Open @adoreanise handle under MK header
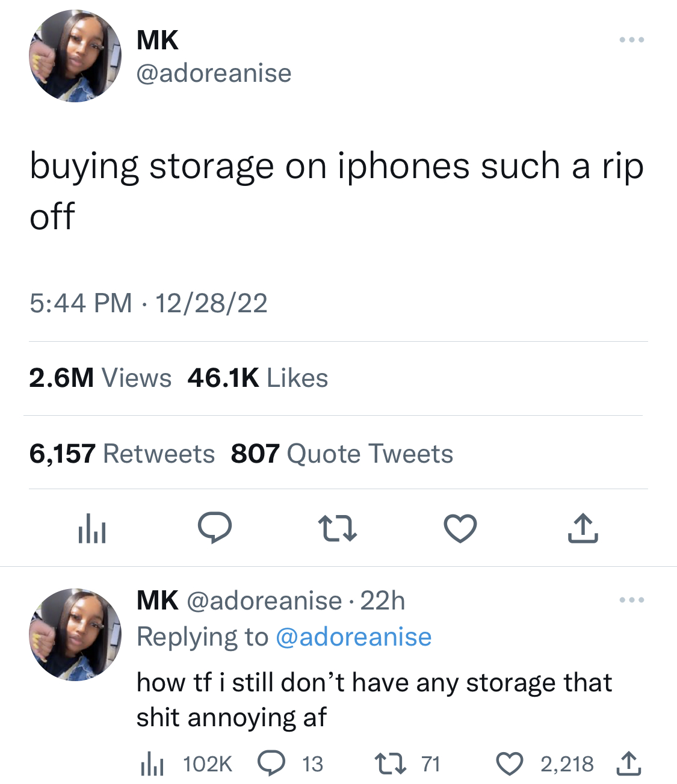 click(214, 73)
